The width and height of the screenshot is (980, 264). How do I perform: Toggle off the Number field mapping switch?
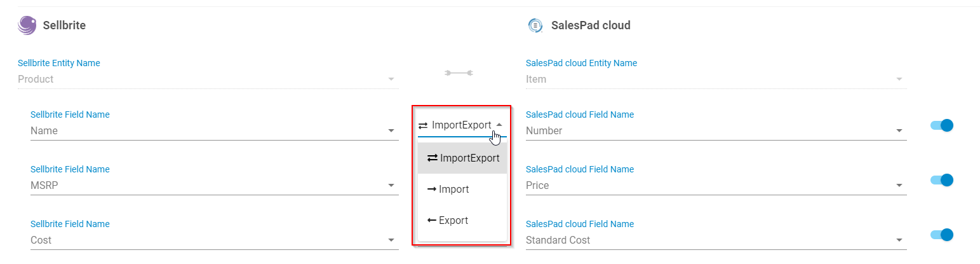[x=942, y=125]
